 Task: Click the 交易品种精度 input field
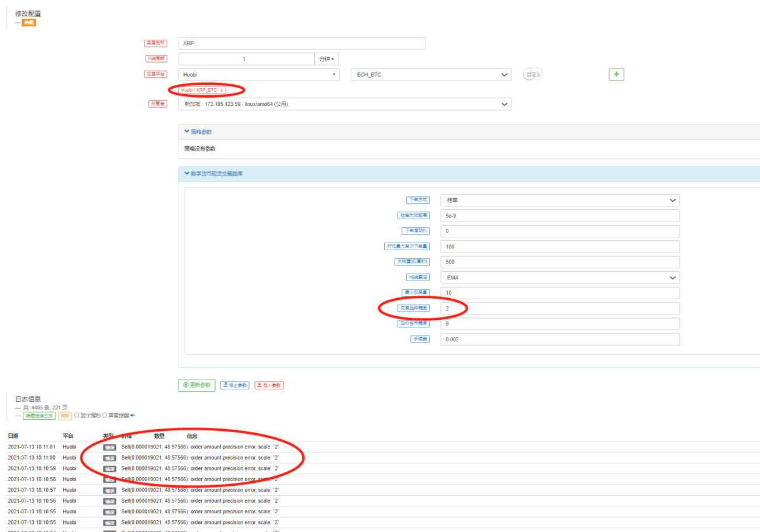coord(560,308)
